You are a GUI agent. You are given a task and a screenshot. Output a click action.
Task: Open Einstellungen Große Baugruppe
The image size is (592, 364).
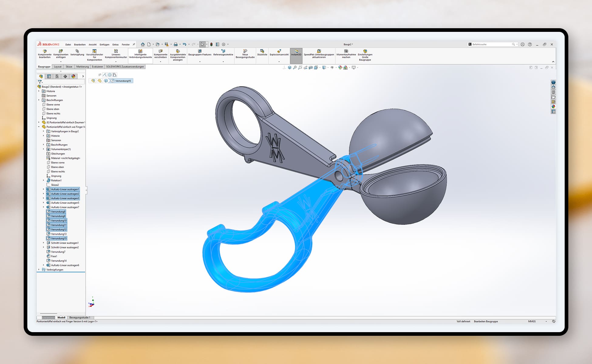365,55
